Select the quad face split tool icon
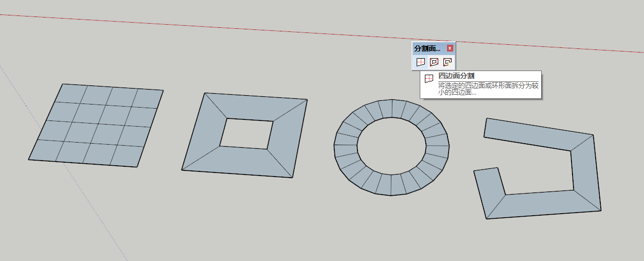The image size is (644, 261). (x=421, y=62)
